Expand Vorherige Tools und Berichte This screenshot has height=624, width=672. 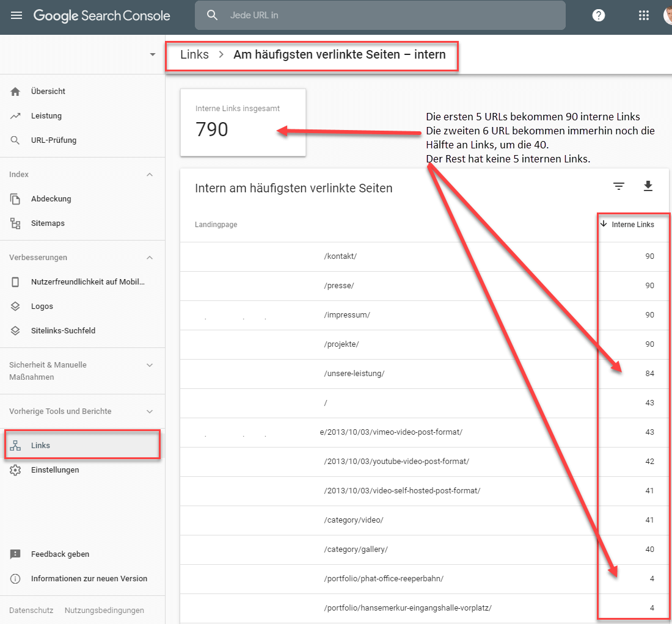[150, 411]
